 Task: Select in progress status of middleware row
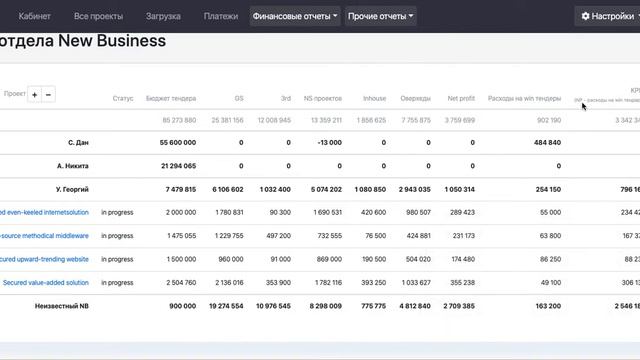117,236
